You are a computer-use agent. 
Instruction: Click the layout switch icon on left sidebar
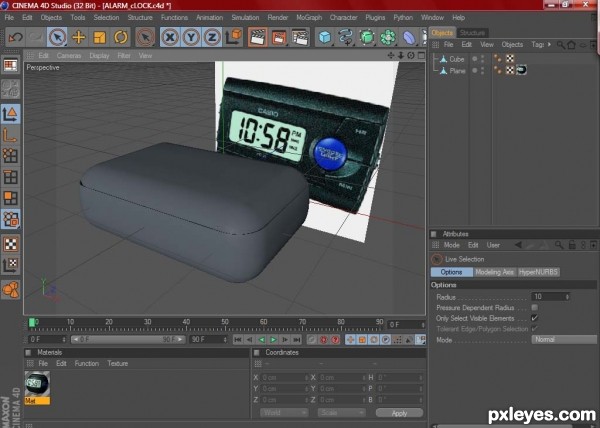10,66
